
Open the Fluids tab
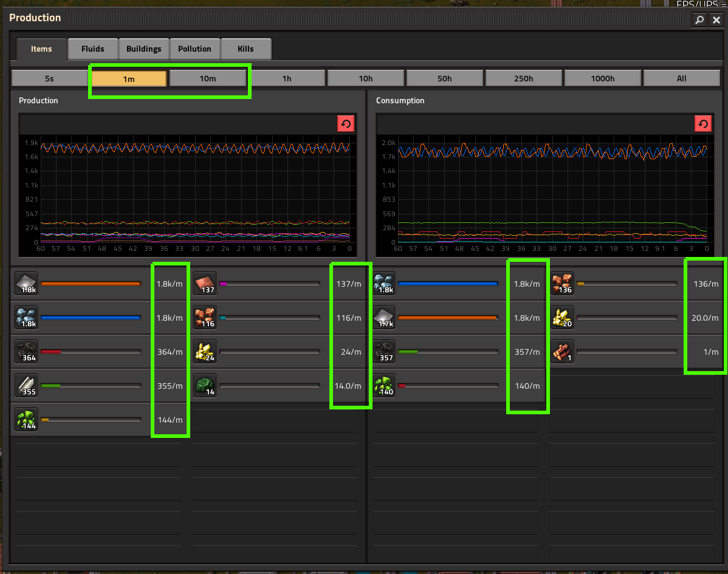[93, 49]
